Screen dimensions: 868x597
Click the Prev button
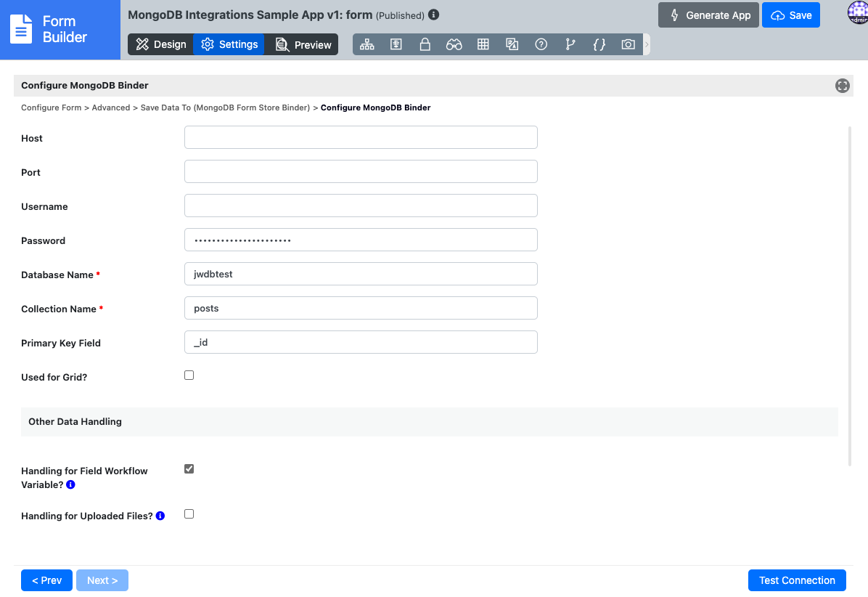pyautogui.click(x=46, y=580)
